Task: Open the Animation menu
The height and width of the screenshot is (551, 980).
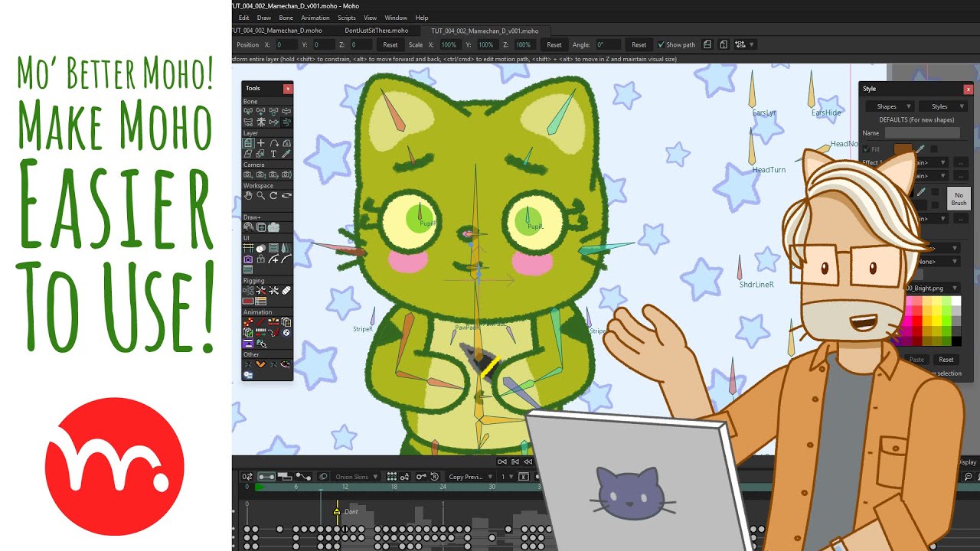Action: point(315,18)
